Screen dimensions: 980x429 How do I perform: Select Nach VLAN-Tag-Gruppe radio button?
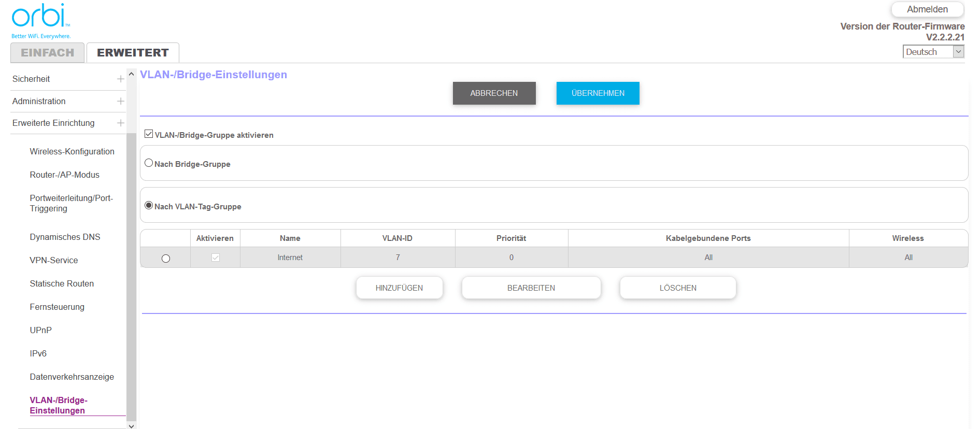coord(149,205)
